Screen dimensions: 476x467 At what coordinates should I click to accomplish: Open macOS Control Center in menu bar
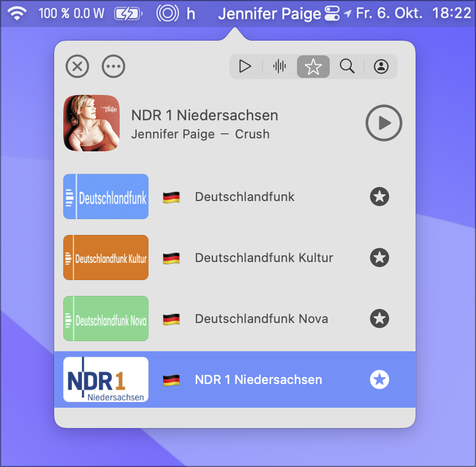(332, 14)
